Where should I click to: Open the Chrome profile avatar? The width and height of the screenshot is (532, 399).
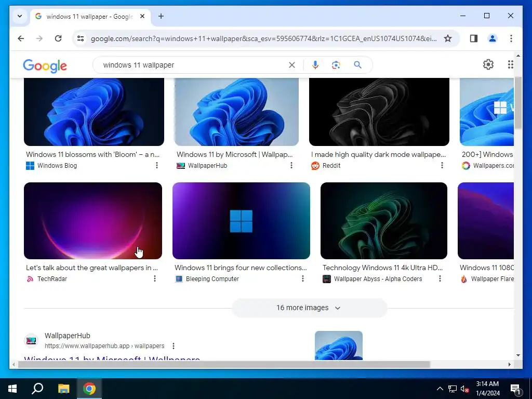pos(493,38)
